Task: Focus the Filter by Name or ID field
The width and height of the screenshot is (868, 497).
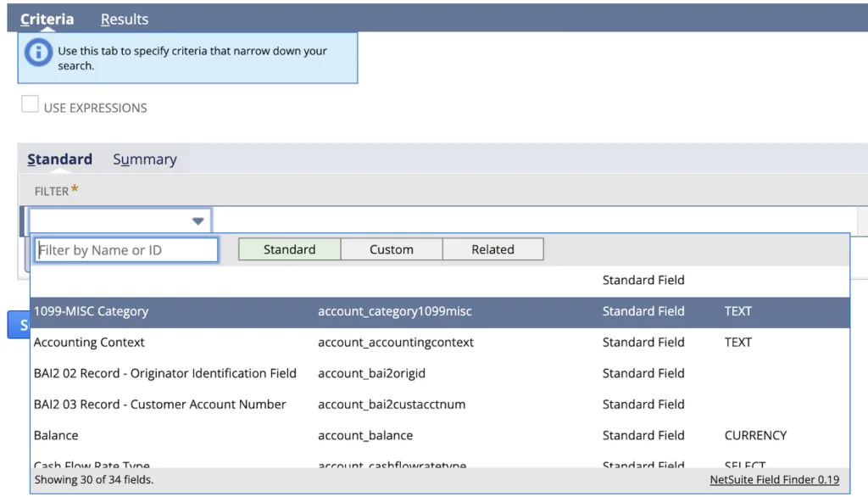Action: [126, 250]
